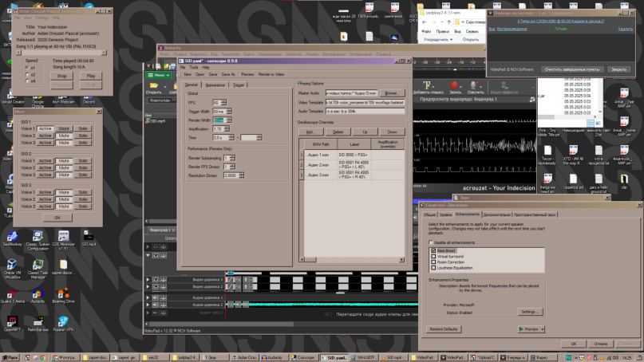Image resolution: width=644 pixels, height=362 pixels.
Task: Launch the Radmin VPN desktop icon
Action: (64, 319)
